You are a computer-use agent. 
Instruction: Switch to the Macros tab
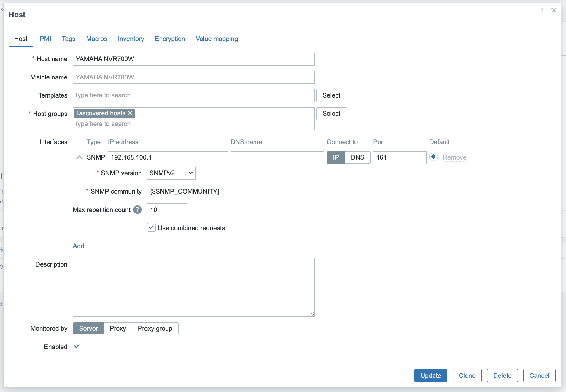coord(96,39)
